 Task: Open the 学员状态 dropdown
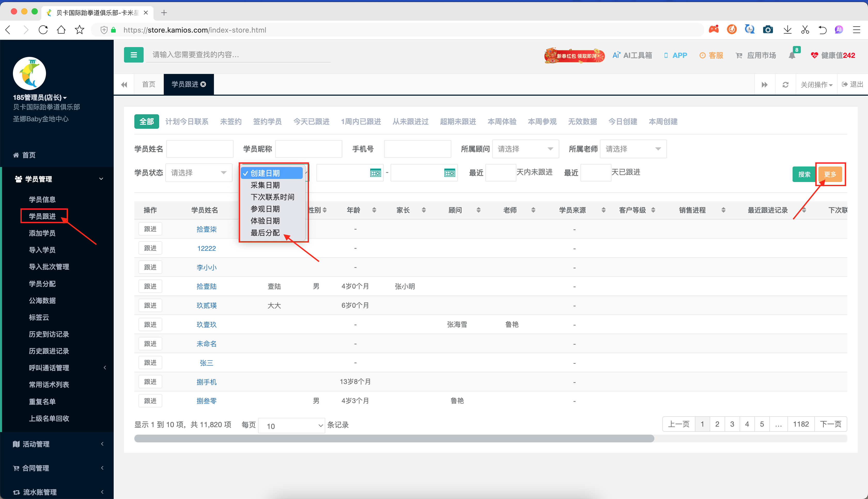(199, 173)
